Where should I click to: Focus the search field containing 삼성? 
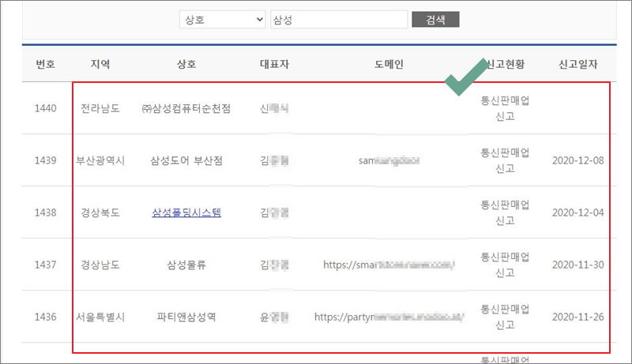click(339, 19)
